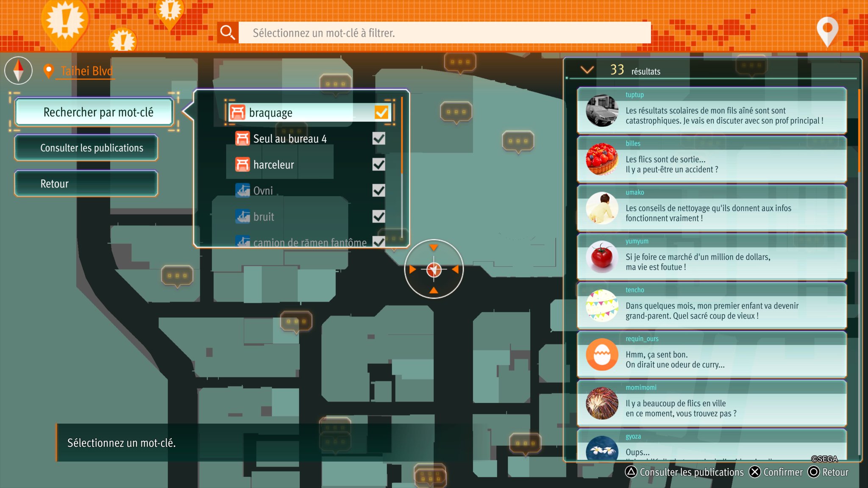Open yumyum's tomato avatar
The width and height of the screenshot is (868, 488).
click(602, 257)
